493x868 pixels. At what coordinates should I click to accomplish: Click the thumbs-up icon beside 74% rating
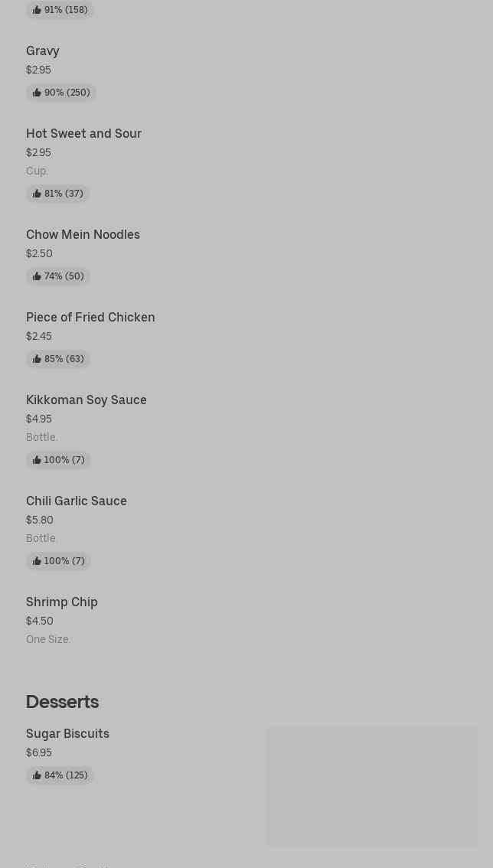click(x=37, y=276)
